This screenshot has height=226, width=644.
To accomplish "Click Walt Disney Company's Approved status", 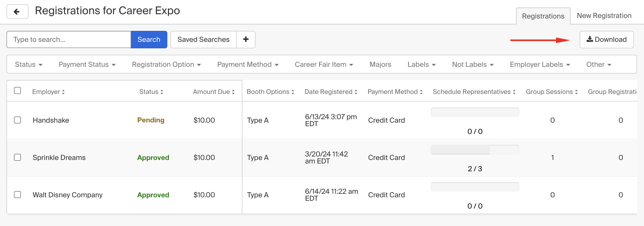I will point(153,195).
